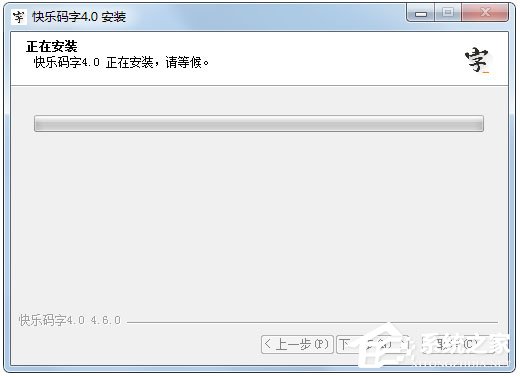
Task: Minimize the 快乐码字4.0 安装 window
Action: 421,14
